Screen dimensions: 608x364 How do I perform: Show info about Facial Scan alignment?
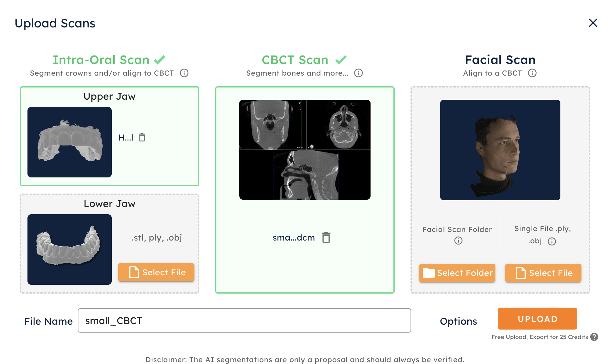pyautogui.click(x=532, y=73)
